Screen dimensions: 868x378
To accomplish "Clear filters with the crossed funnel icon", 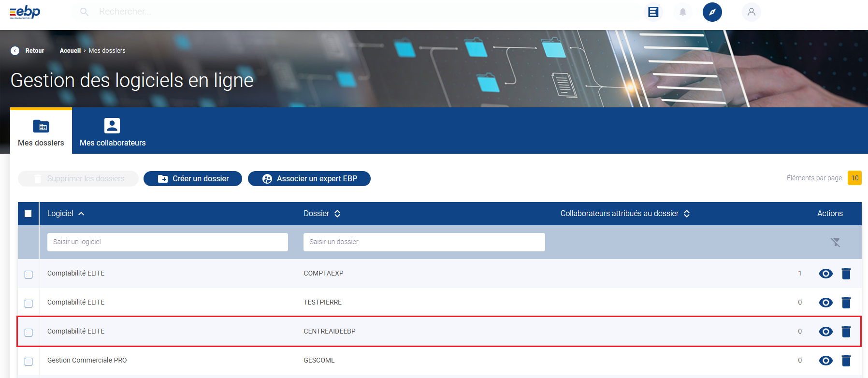I will click(x=835, y=242).
